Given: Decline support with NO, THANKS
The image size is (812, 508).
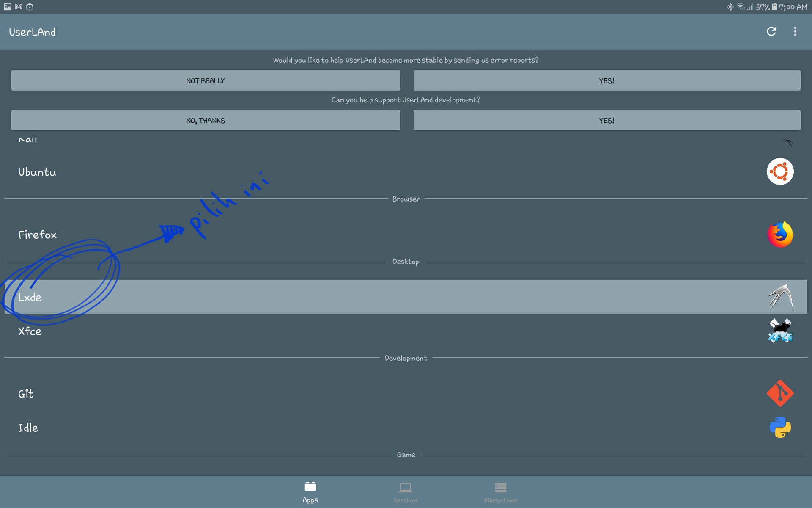Looking at the screenshot, I should 206,120.
